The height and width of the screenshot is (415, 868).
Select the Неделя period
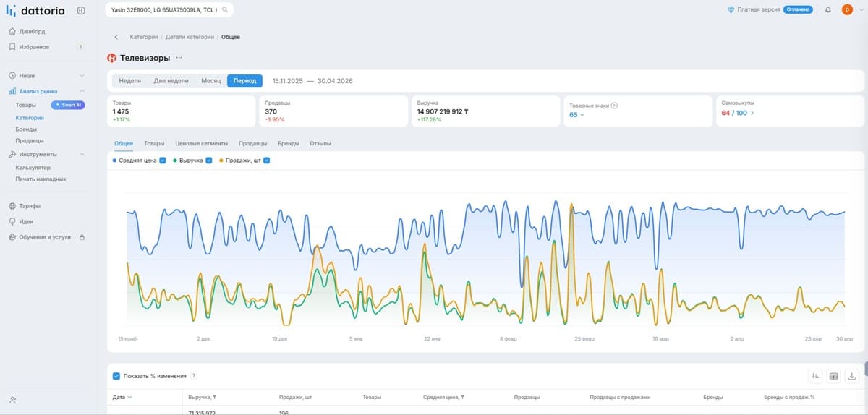(x=129, y=81)
